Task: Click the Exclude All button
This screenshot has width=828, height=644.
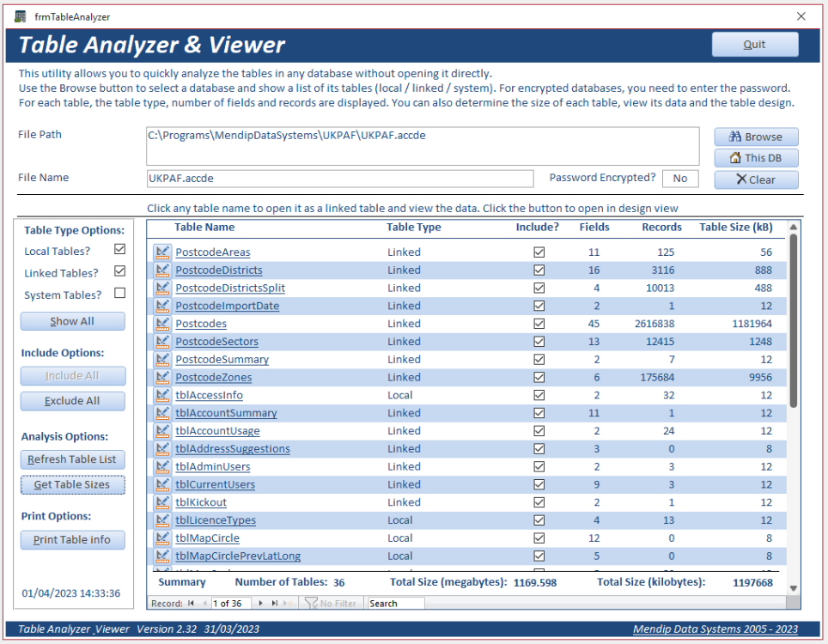Action: point(73,401)
